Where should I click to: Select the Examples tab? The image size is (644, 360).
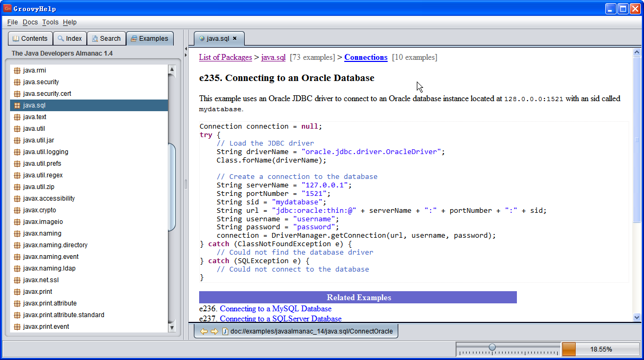149,39
